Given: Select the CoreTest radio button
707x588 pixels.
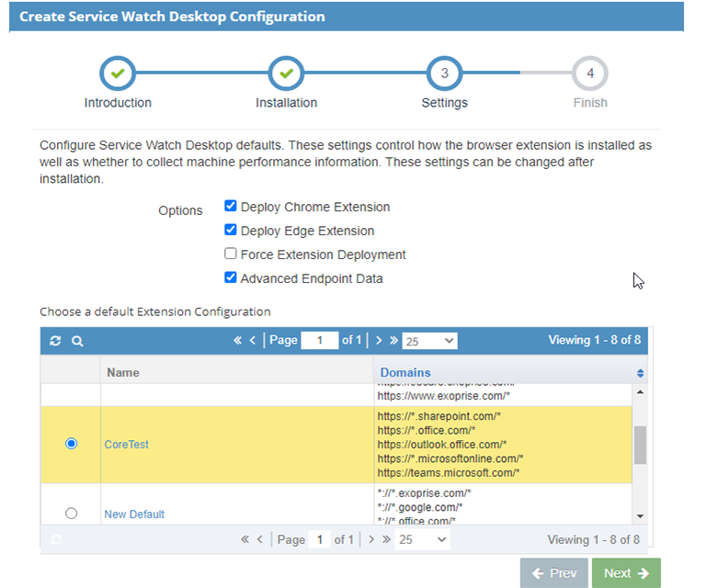Looking at the screenshot, I should 71,444.
